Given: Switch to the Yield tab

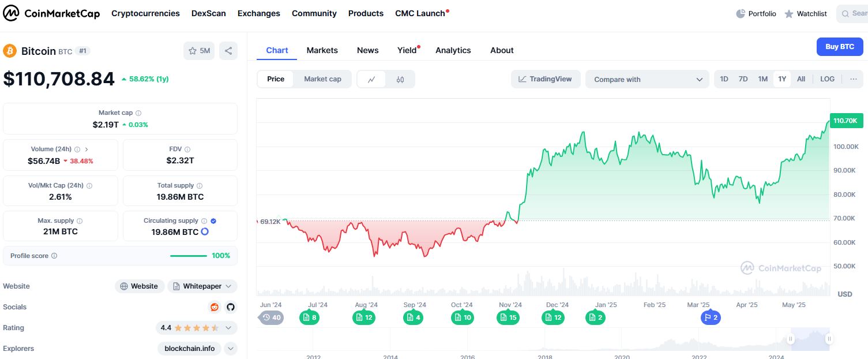Looking at the screenshot, I should point(407,50).
